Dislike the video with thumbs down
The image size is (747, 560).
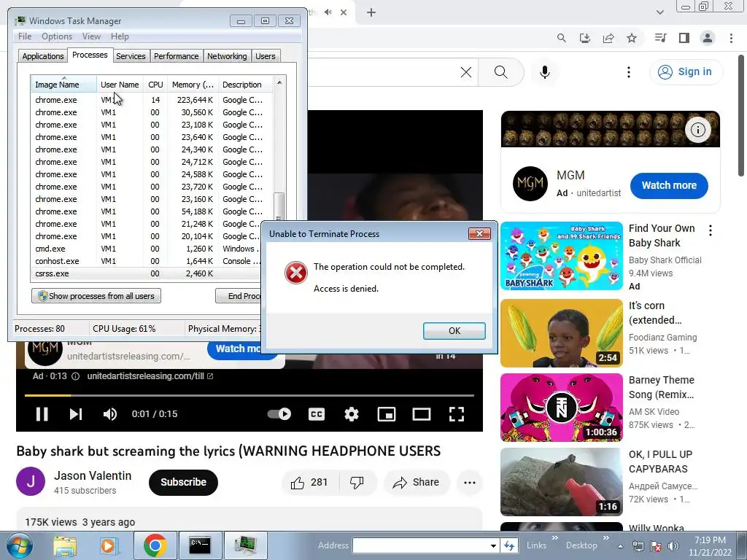(357, 483)
